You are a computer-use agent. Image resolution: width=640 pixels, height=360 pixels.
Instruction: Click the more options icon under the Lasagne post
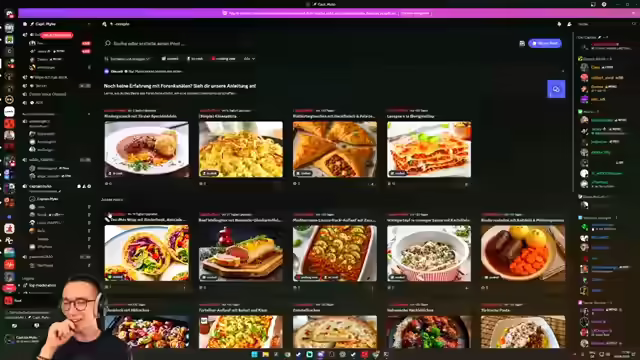466,184
